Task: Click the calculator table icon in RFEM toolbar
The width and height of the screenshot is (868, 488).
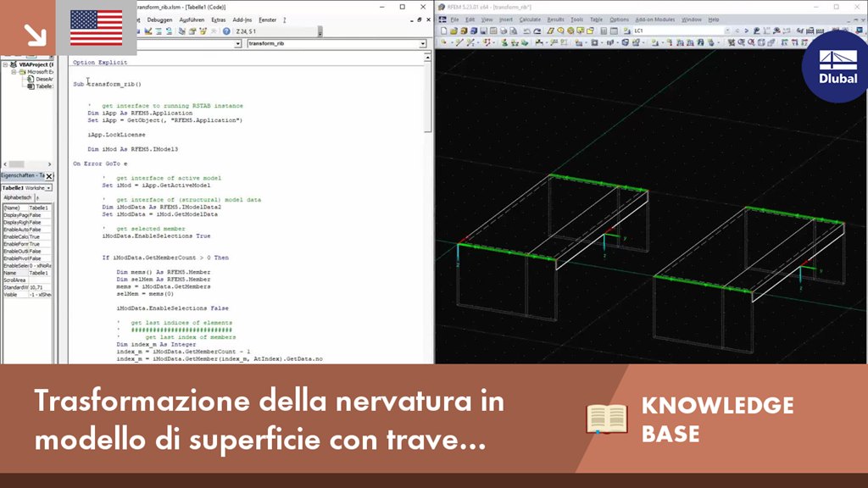Action: pos(604,31)
